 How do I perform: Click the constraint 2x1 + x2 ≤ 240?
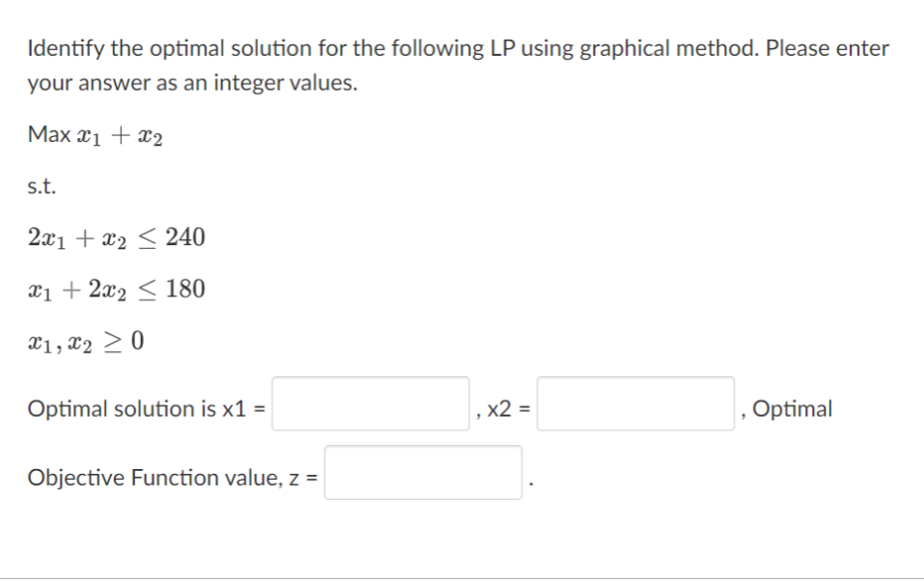coord(116,236)
